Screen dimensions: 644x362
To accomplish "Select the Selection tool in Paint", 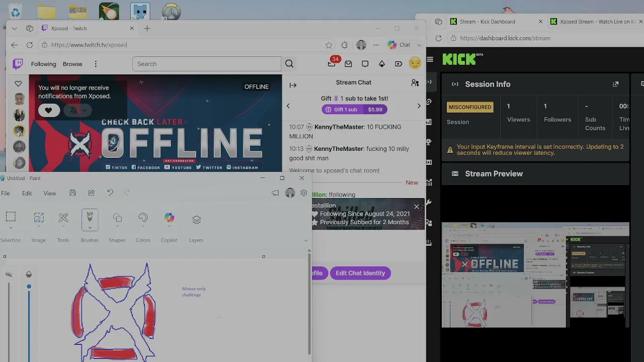I will pos(11,217).
